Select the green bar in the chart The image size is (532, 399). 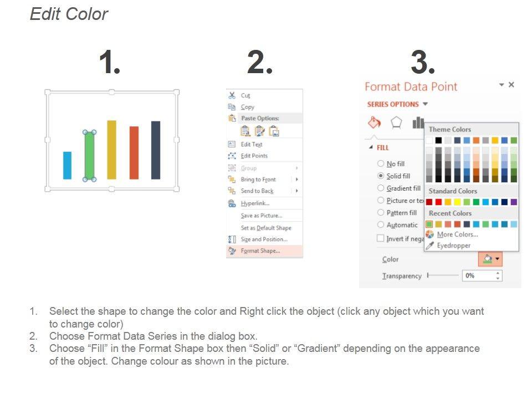coord(89,156)
